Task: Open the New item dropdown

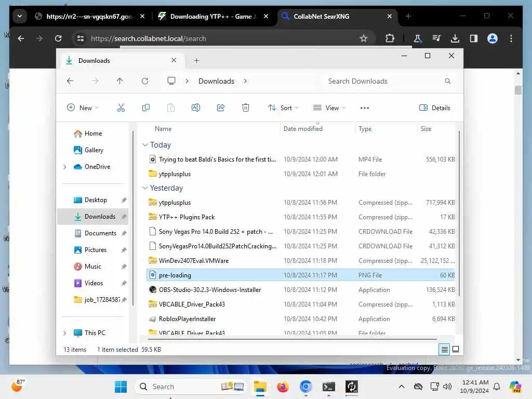Action: click(83, 108)
